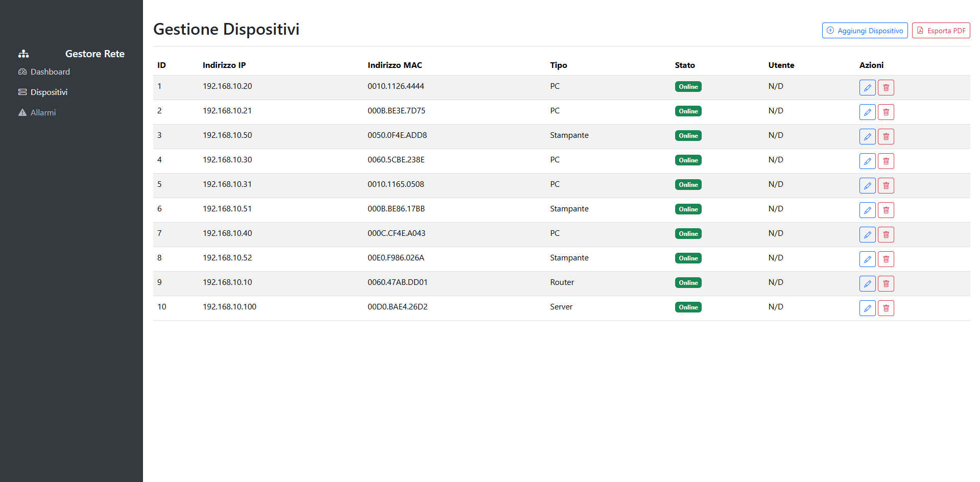Click the Online badge of device 1

[688, 87]
